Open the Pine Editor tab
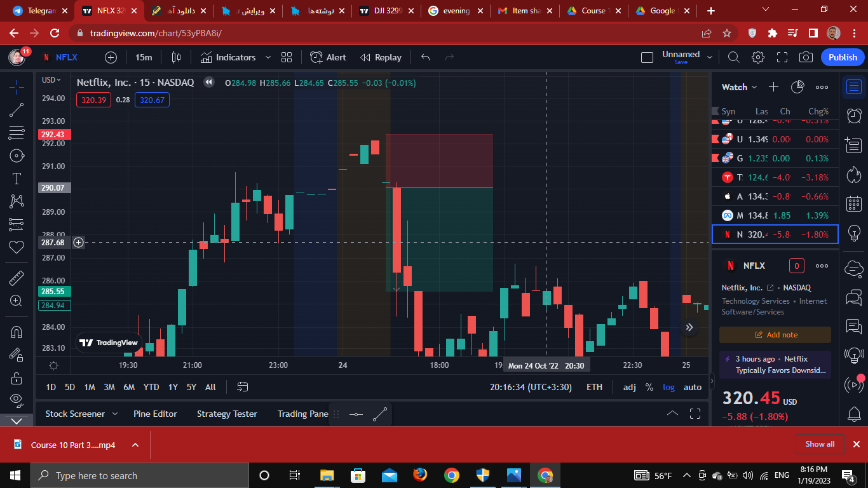Screen dimensions: 868x488 pyautogui.click(x=155, y=414)
